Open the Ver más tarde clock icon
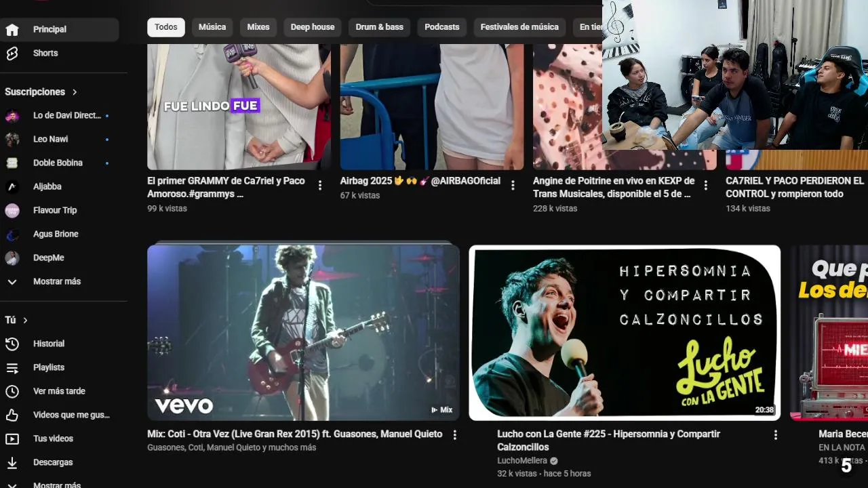The image size is (868, 488). click(x=12, y=392)
